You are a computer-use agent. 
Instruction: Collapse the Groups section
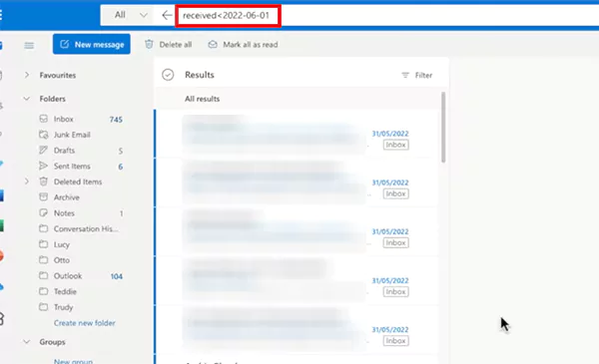coord(26,342)
